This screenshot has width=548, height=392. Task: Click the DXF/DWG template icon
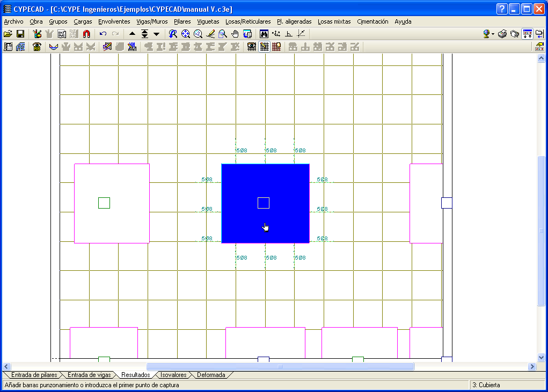tap(62, 34)
